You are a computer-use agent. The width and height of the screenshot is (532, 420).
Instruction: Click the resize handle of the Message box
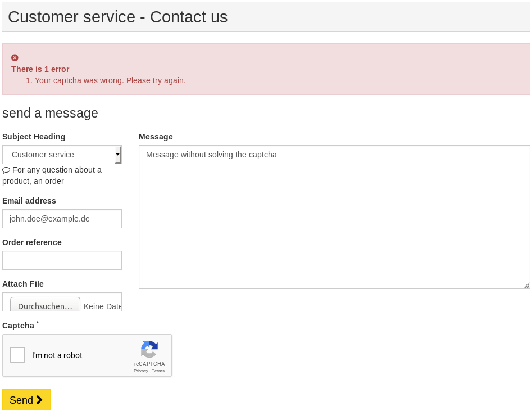[526, 285]
